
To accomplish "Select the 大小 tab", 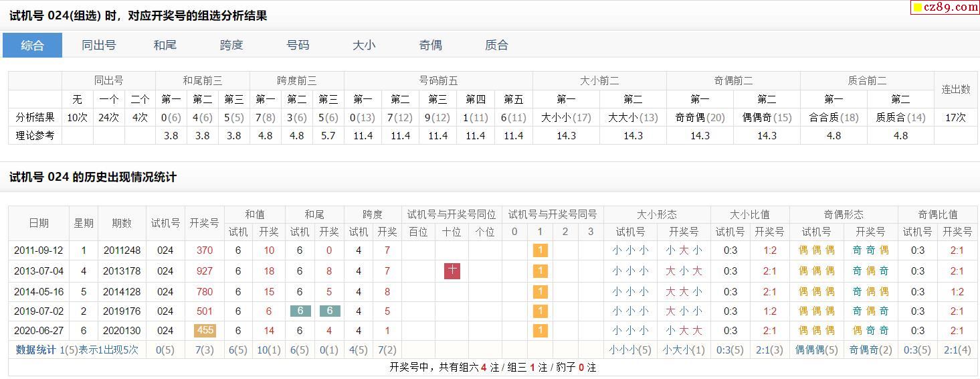I will pyautogui.click(x=364, y=46).
